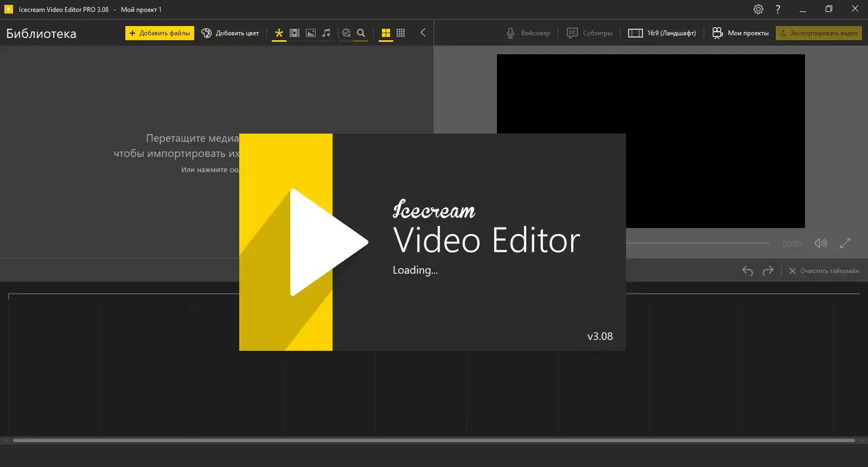Click the Библиотека heading
Image resolution: width=868 pixels, height=467 pixels.
click(41, 34)
